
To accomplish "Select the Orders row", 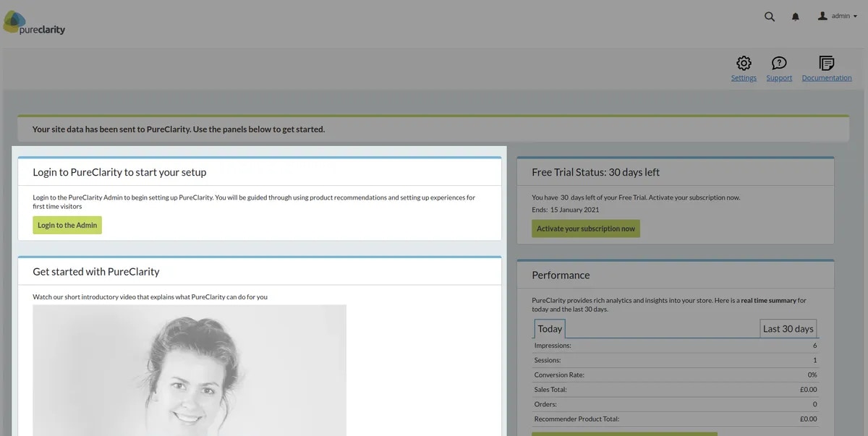I will 676,404.
